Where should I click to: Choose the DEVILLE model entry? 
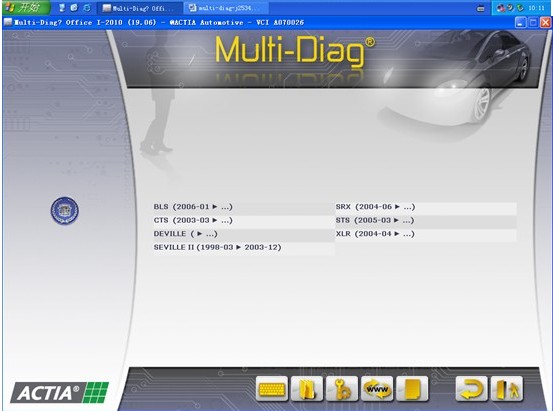[186, 234]
